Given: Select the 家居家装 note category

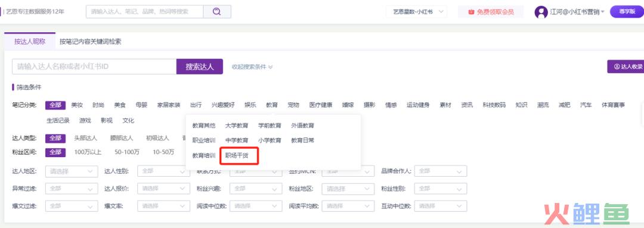Looking at the screenshot, I should [169, 105].
